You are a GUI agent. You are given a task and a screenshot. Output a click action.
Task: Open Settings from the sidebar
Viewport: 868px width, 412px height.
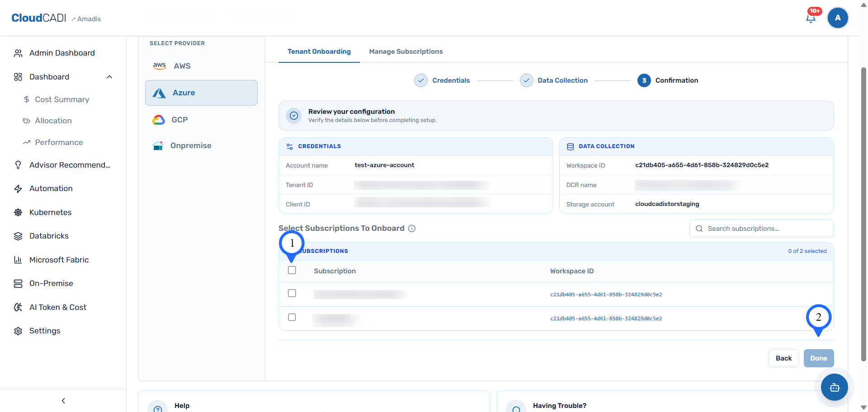tap(45, 331)
